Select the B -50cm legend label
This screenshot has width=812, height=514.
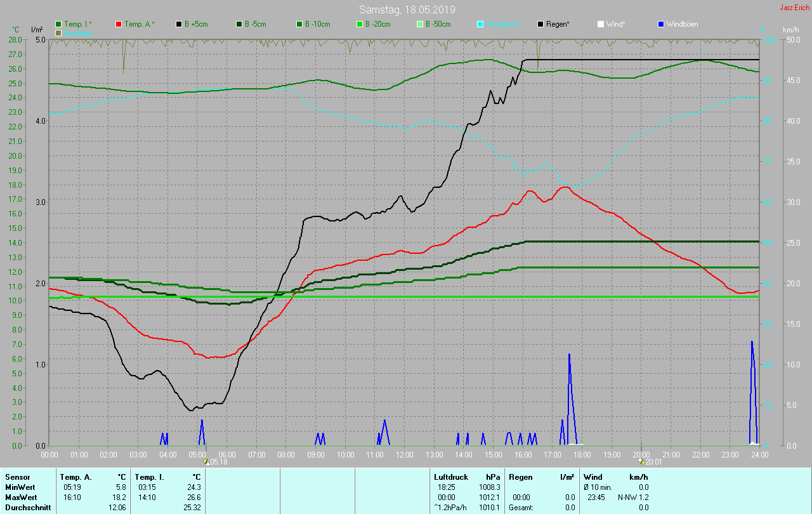coord(438,24)
